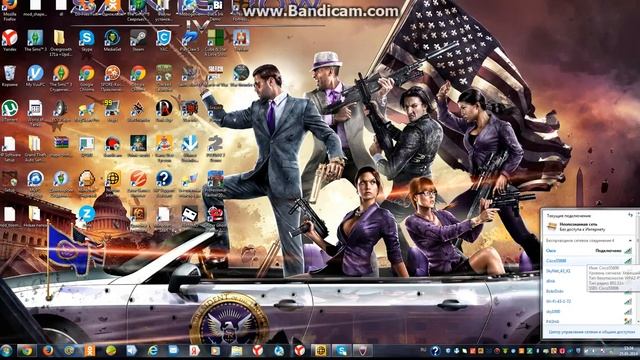This screenshot has height=360, width=640.
Task: Open Firefox from the taskbar
Action: pyautogui.click(x=48, y=351)
